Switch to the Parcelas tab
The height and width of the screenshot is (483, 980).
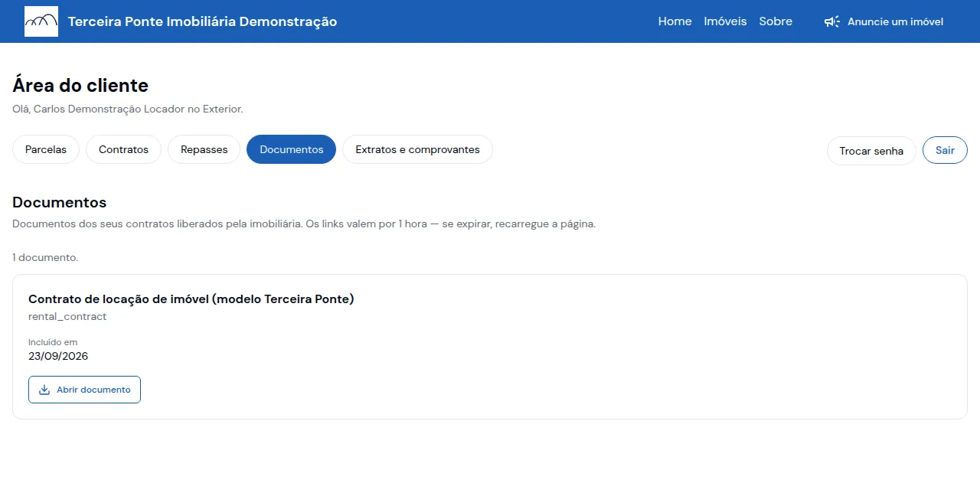coord(46,149)
